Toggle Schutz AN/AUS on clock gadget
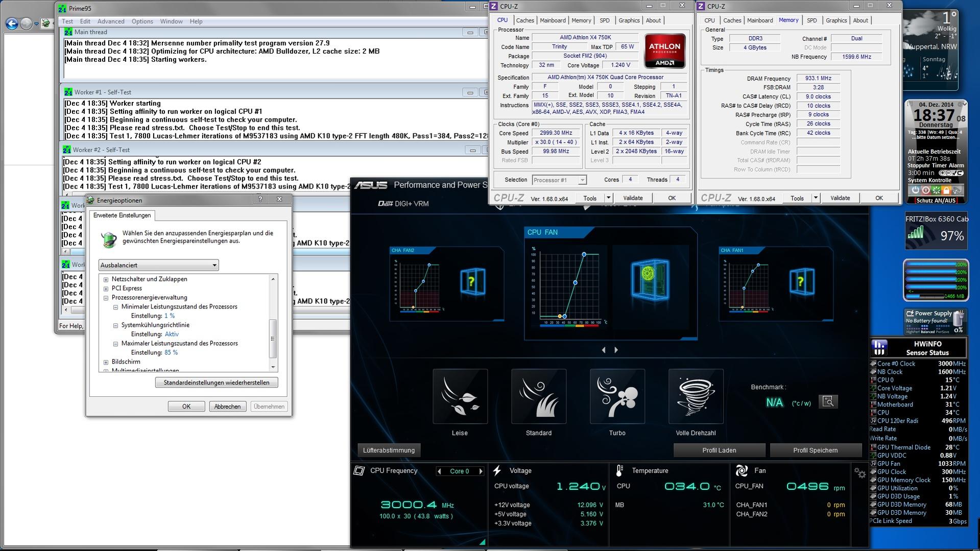Image resolution: width=980 pixels, height=551 pixels. pos(936,201)
